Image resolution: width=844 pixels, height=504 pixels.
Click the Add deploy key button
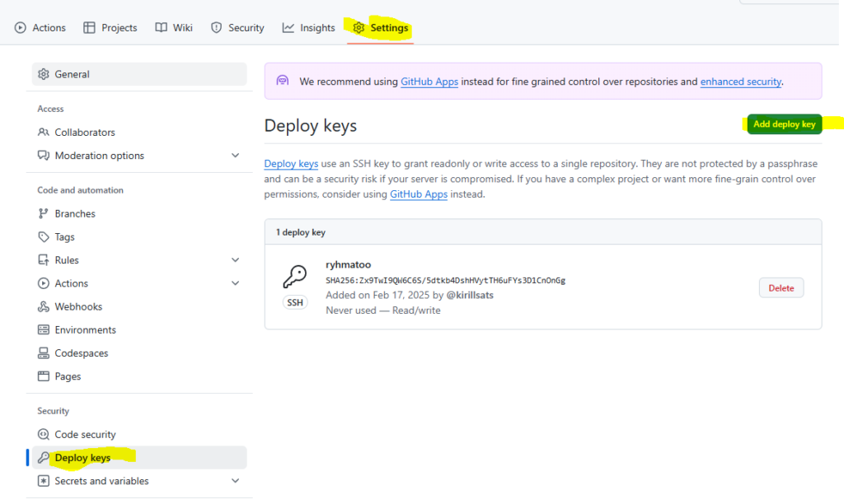click(785, 124)
